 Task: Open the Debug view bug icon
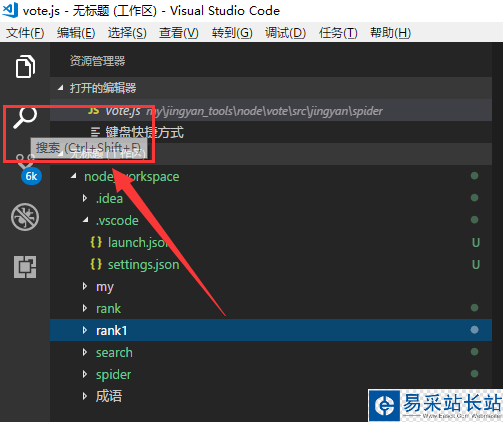25,217
